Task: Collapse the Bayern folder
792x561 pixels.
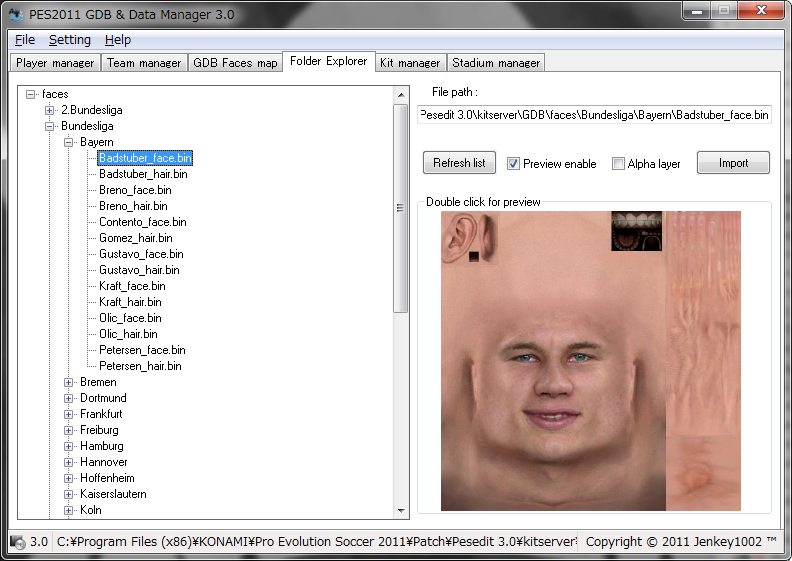Action: 69,142
